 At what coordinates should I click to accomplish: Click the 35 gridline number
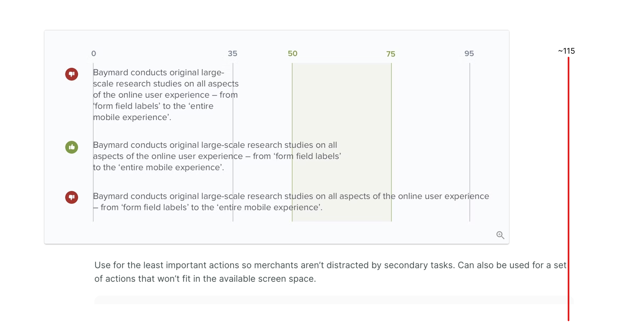[x=233, y=53]
